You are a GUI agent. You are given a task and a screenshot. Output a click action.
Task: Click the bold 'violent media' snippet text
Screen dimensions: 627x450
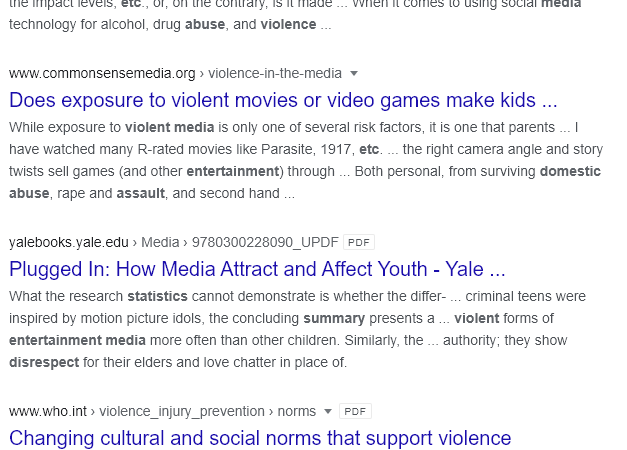[170, 128]
